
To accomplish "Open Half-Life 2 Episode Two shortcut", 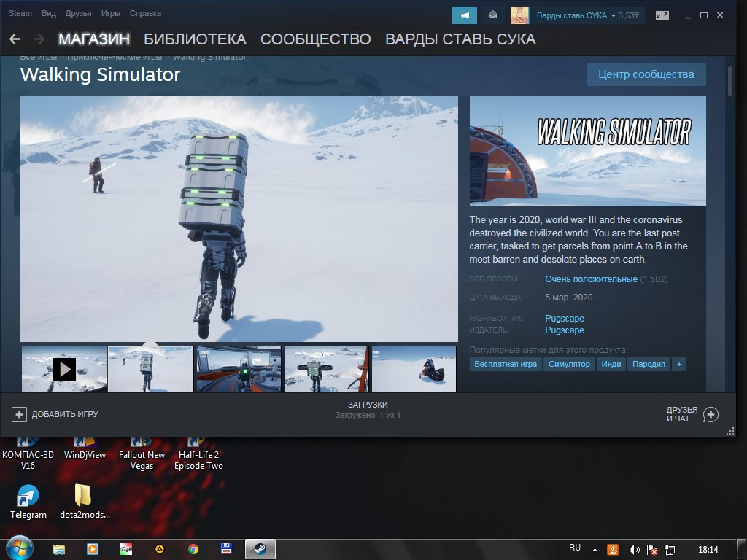I will (x=198, y=455).
